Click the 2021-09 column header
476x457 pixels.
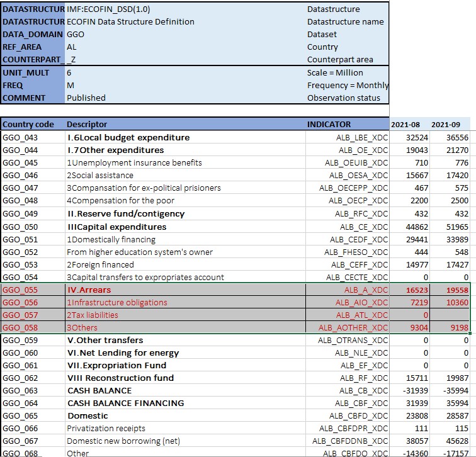[x=450, y=124]
